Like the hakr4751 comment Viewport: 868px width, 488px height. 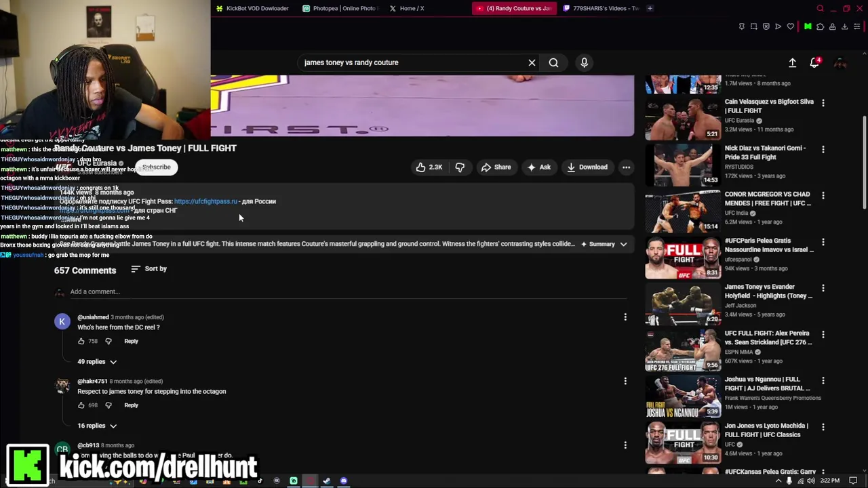pyautogui.click(x=81, y=405)
